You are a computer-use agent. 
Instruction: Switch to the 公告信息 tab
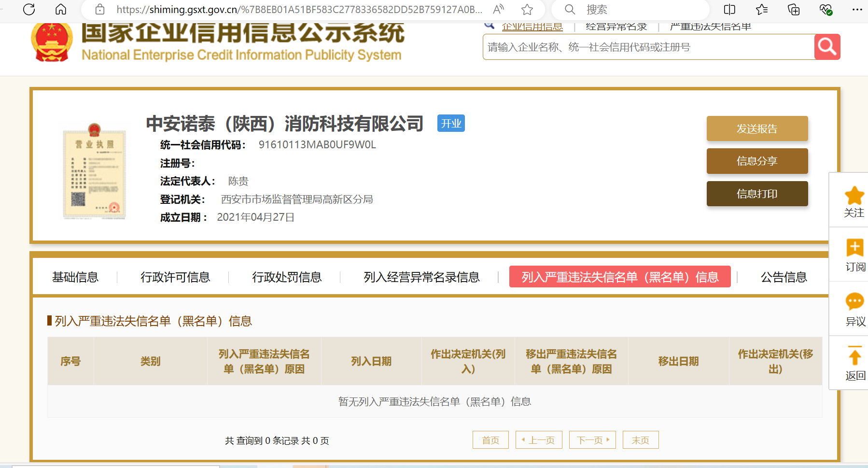[784, 277]
